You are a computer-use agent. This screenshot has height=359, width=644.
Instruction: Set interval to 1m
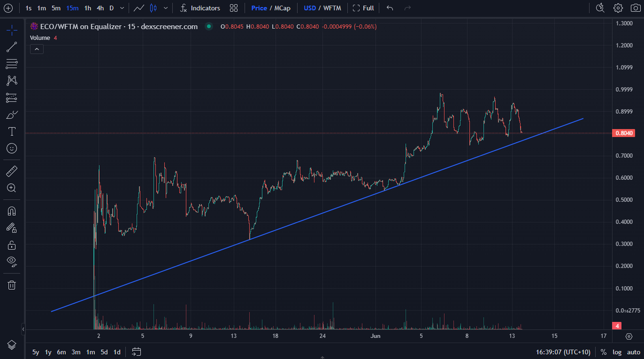coord(41,8)
